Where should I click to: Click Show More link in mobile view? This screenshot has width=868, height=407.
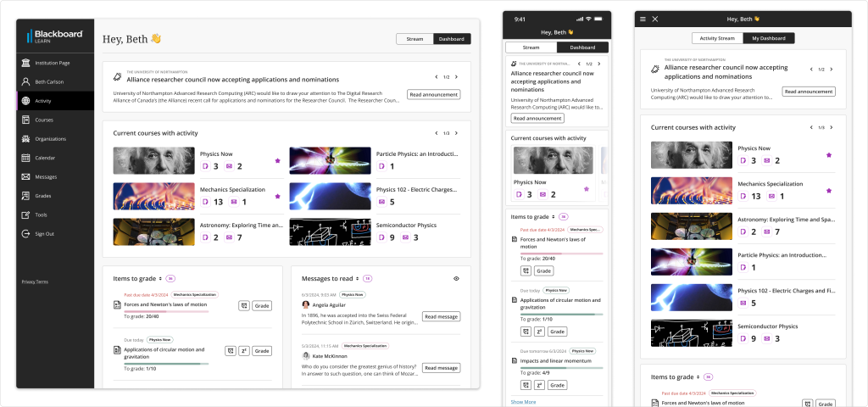[x=523, y=401]
